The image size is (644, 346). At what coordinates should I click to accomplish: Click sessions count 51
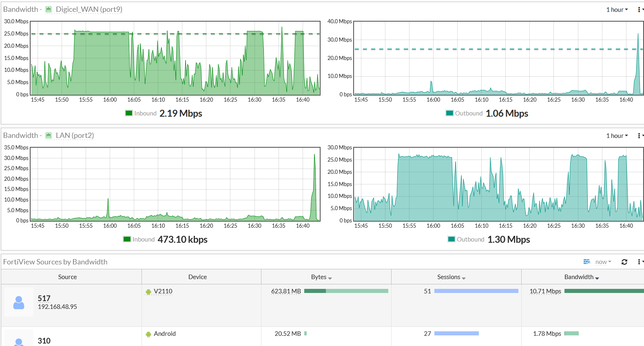[427, 291]
